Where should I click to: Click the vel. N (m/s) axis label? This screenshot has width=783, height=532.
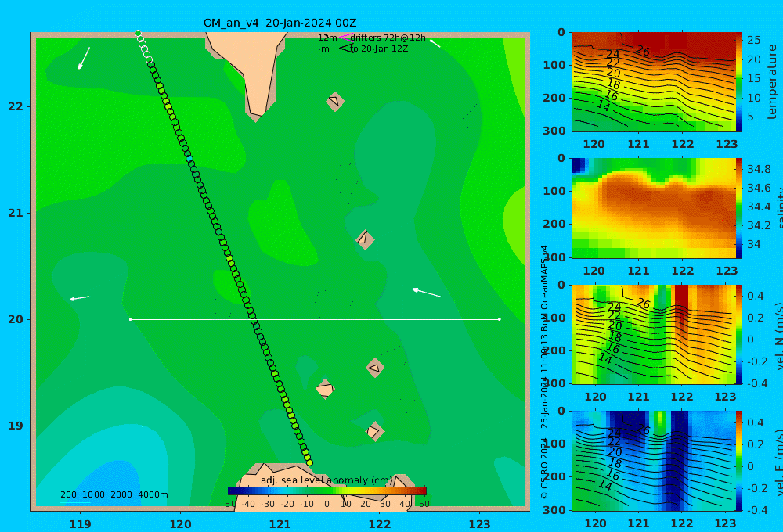[x=778, y=336]
